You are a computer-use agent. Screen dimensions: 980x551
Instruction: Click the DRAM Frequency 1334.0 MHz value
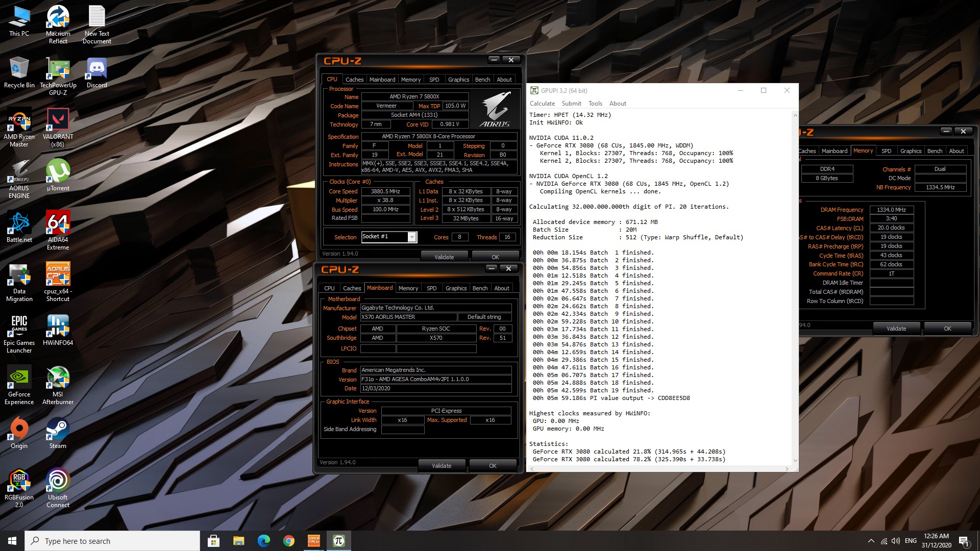click(x=891, y=210)
